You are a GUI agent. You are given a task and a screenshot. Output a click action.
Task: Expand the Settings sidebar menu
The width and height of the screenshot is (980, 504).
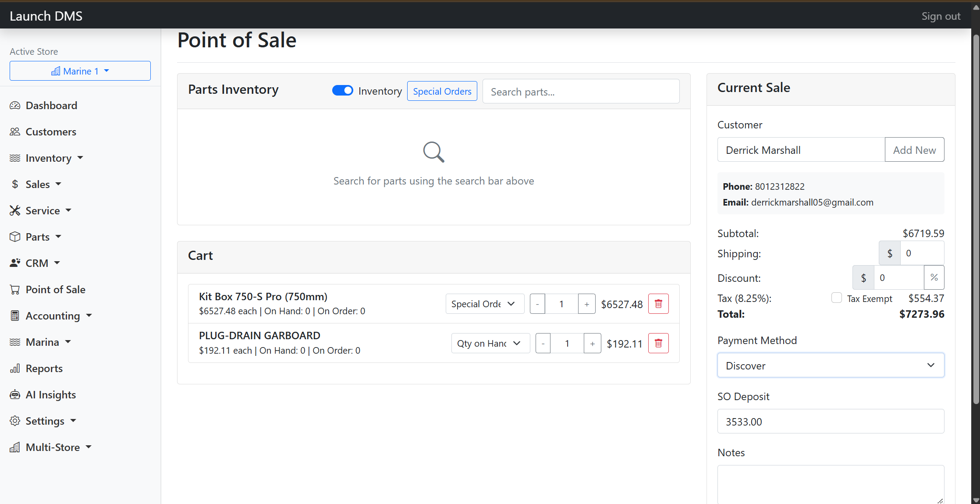43,421
